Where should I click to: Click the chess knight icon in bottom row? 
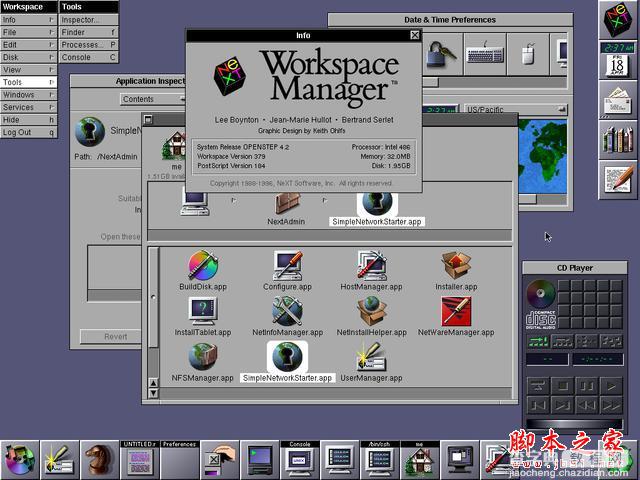click(x=99, y=460)
